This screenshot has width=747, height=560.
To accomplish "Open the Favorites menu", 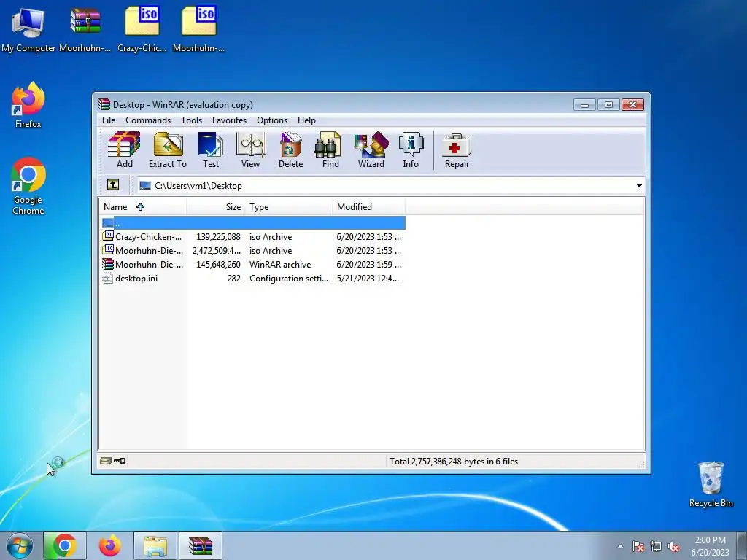I will coord(229,120).
